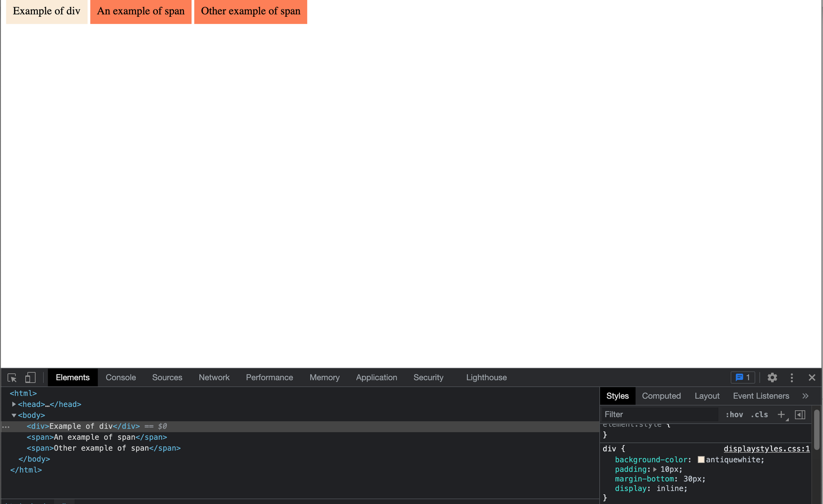
Task: Open the Computed tab
Action: [x=661, y=396]
